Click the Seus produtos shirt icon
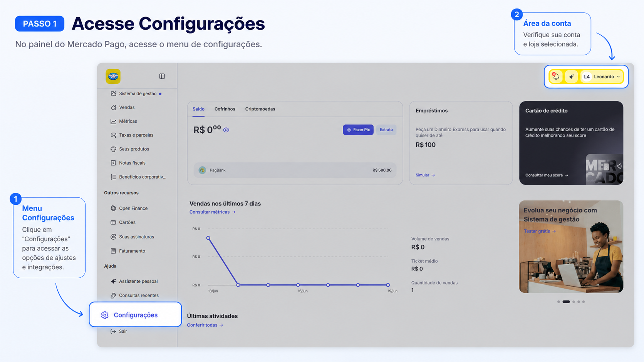 (x=113, y=149)
